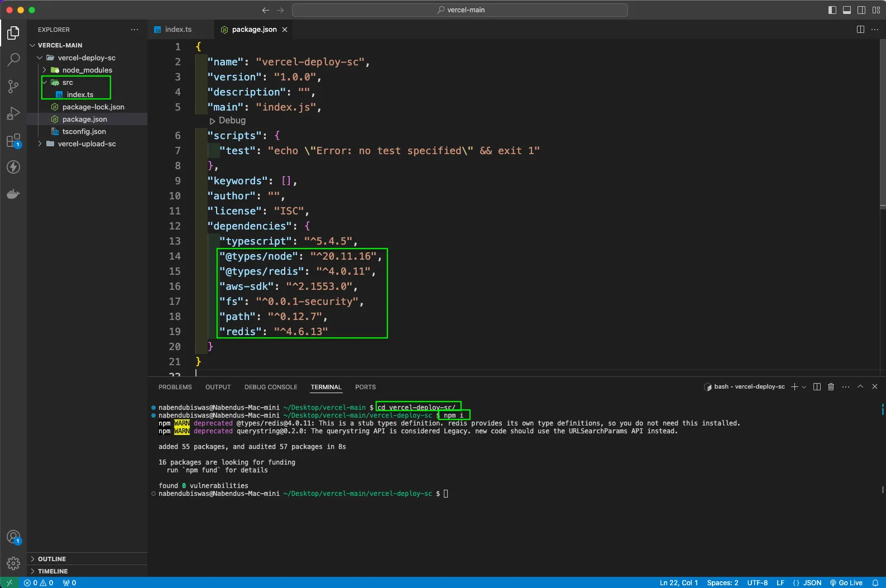This screenshot has width=886, height=588.
Task: Open the Manage gear icon
Action: (13, 563)
